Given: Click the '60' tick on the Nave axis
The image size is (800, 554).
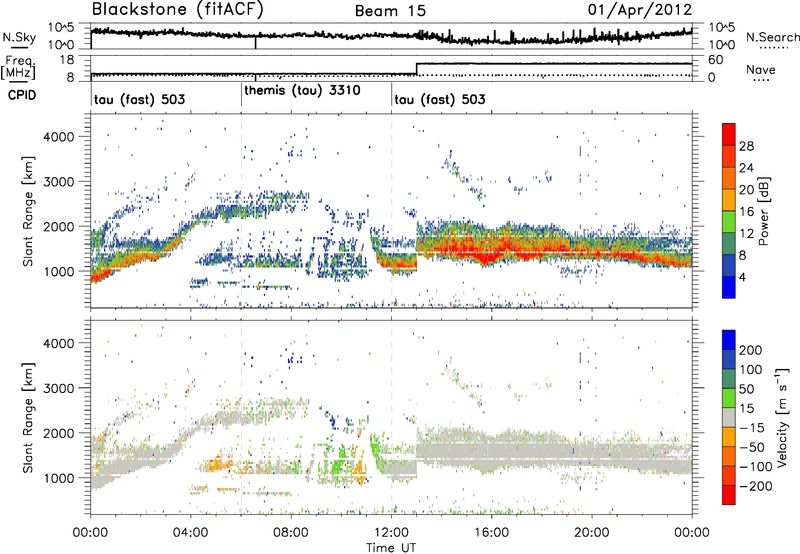Looking at the screenshot, I should pos(715,60).
